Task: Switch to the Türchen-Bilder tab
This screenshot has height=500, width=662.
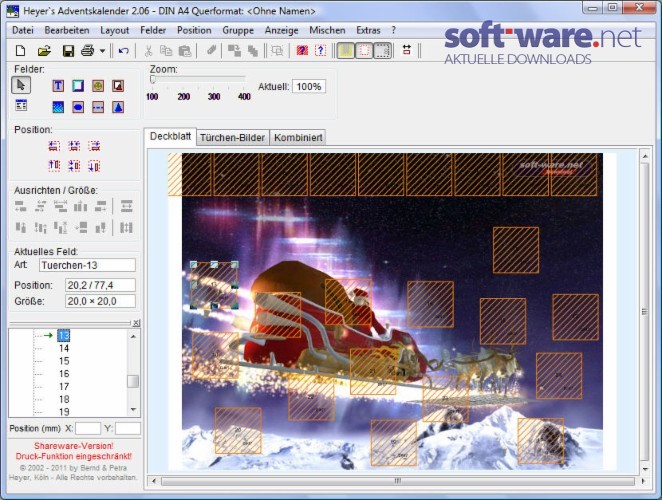Action: pos(232,138)
